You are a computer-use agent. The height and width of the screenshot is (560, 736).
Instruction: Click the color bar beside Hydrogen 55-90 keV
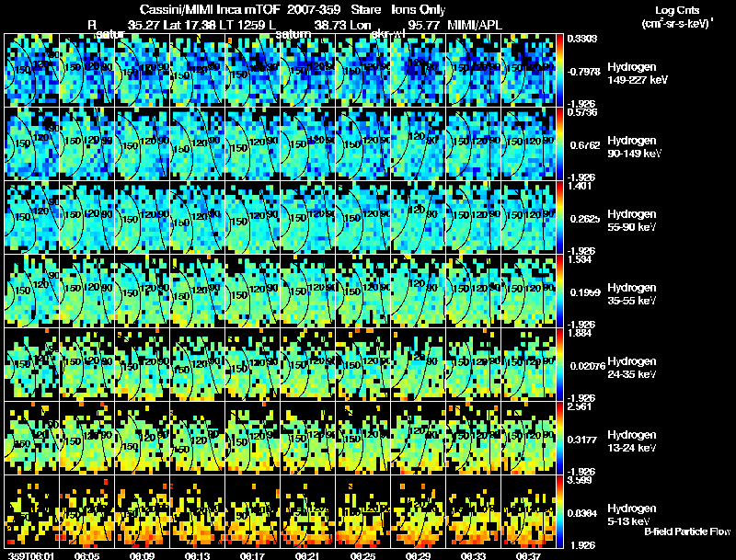[x=559, y=218]
